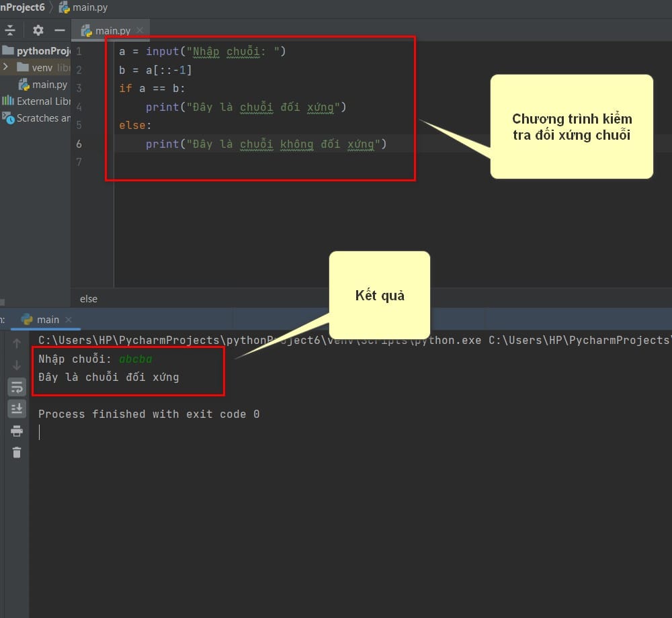Close the main.py editor tab
The image size is (672, 618).
pos(140,30)
